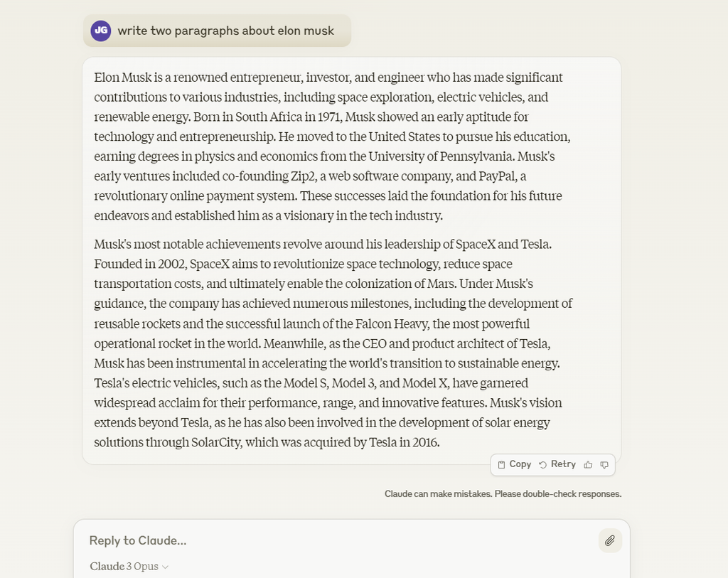Click the clipboard icon beside Copy
Image resolution: width=728 pixels, height=578 pixels.
click(x=501, y=465)
